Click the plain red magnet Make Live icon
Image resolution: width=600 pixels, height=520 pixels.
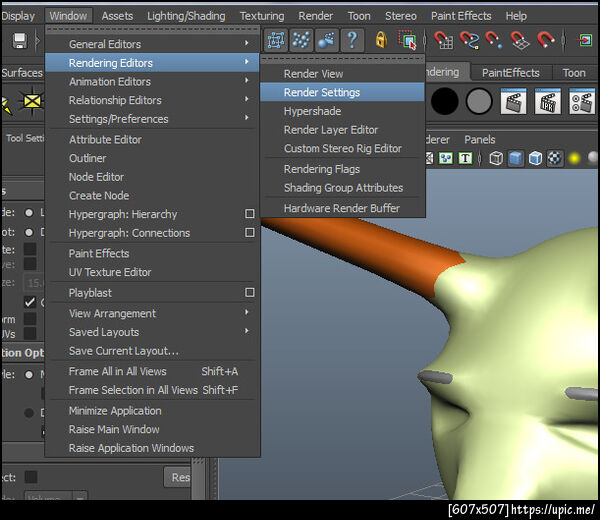click(x=546, y=40)
